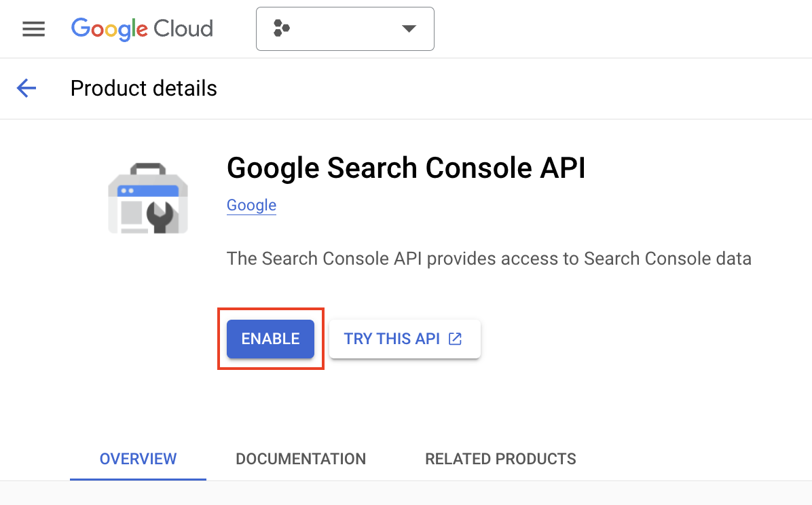Click the three-line menu icon in the header
The image size is (812, 505).
point(33,29)
